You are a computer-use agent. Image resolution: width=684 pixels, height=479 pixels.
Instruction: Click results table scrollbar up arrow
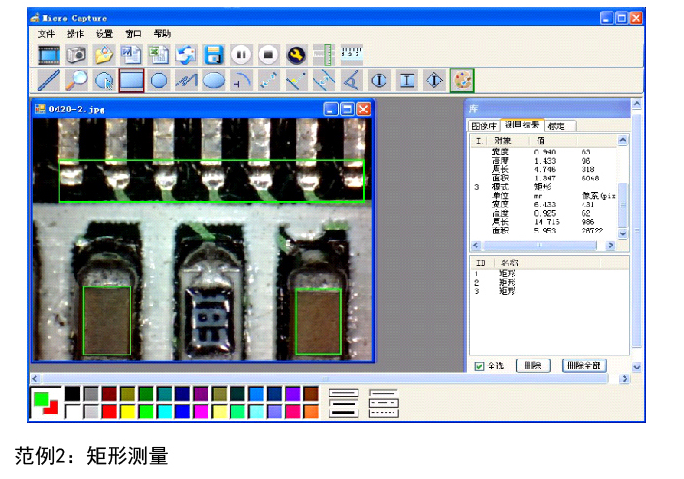622,140
